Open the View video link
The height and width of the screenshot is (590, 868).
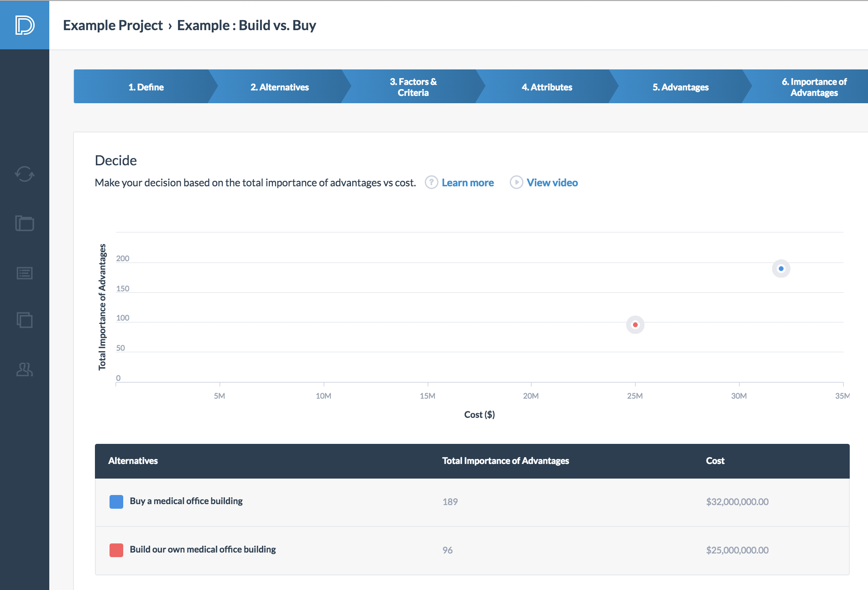(552, 183)
